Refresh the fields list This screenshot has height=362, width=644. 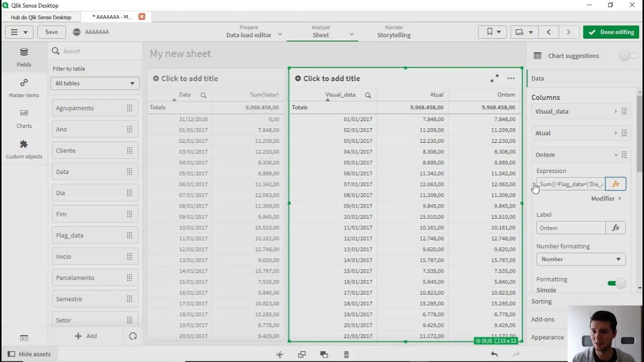133,336
